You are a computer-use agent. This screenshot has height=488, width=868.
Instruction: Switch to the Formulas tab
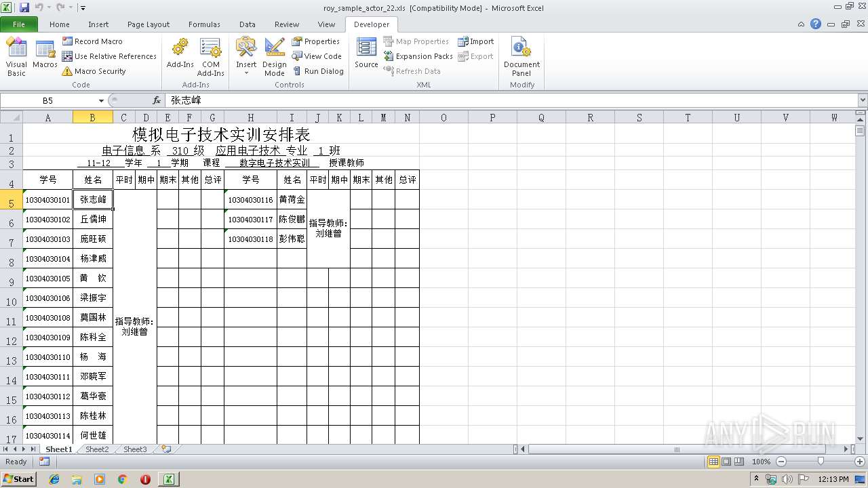tap(204, 24)
